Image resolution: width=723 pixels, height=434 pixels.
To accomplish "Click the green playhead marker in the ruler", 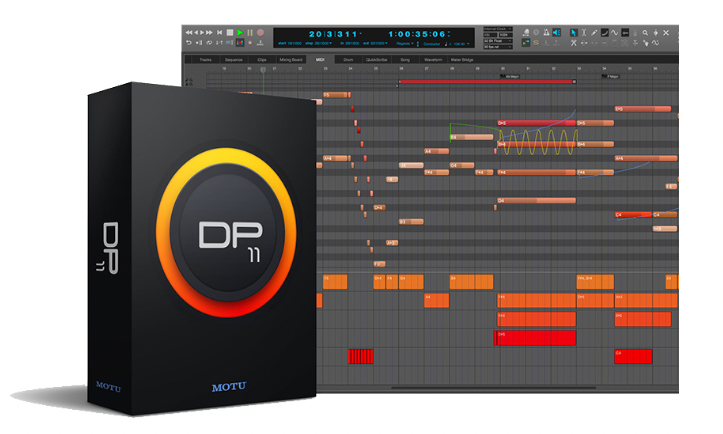I will [263, 70].
